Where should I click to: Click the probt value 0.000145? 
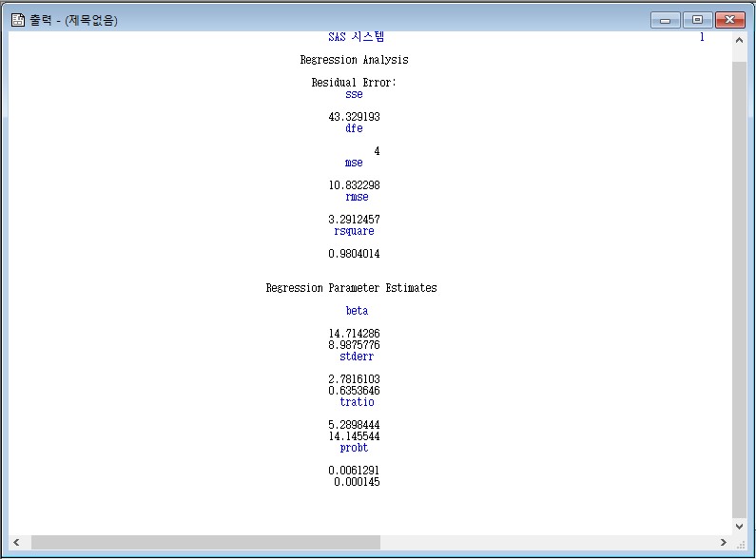click(x=357, y=482)
